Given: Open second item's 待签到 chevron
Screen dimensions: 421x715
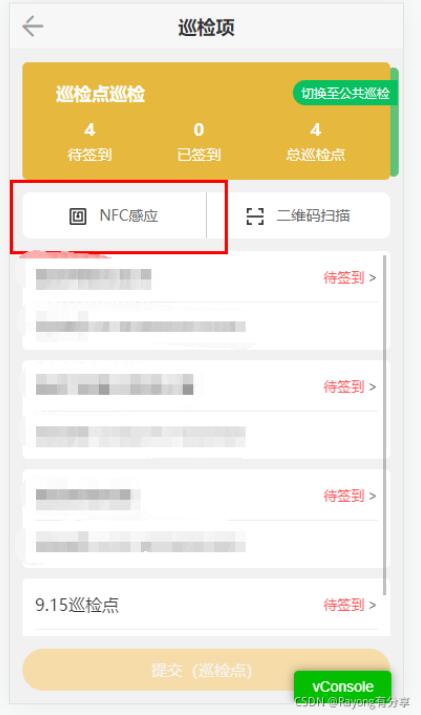Looking at the screenshot, I should [373, 387].
